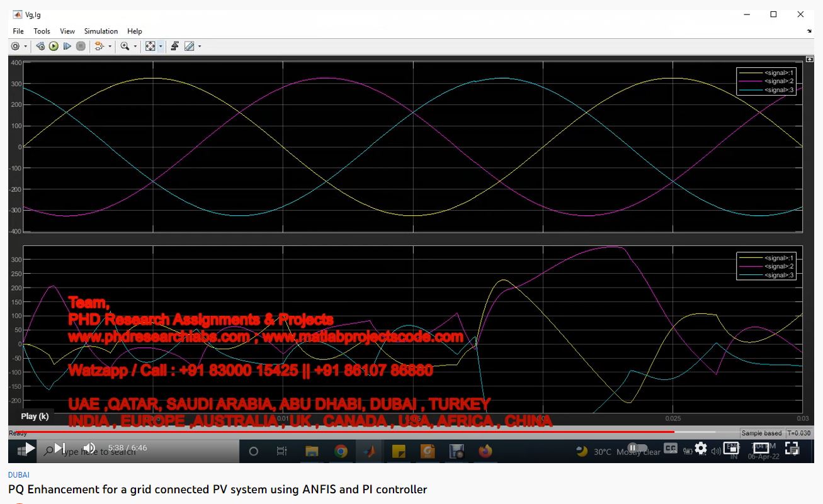823x504 pixels.
Task: Toggle closed captions with CC button
Action: pyautogui.click(x=671, y=449)
